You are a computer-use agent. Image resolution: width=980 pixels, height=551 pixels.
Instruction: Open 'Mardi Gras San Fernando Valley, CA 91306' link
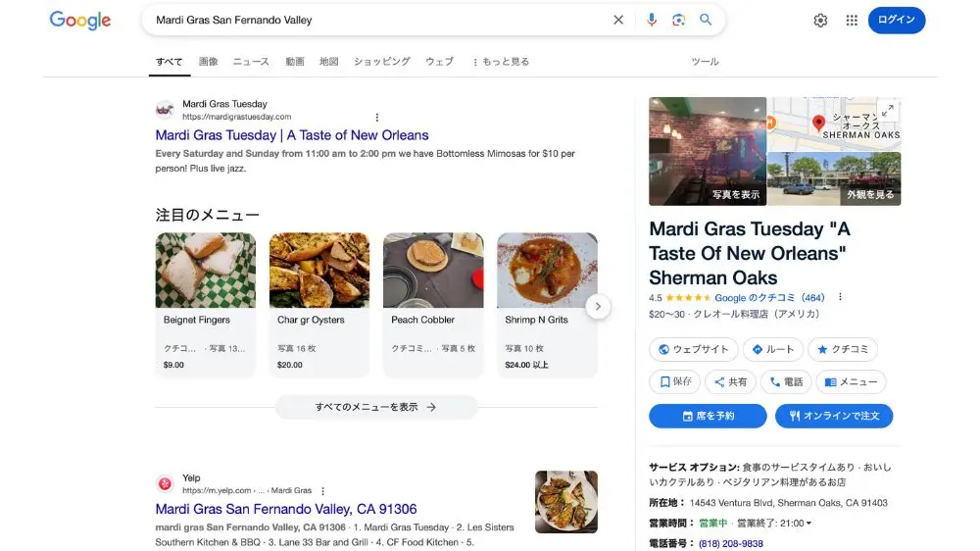285,509
